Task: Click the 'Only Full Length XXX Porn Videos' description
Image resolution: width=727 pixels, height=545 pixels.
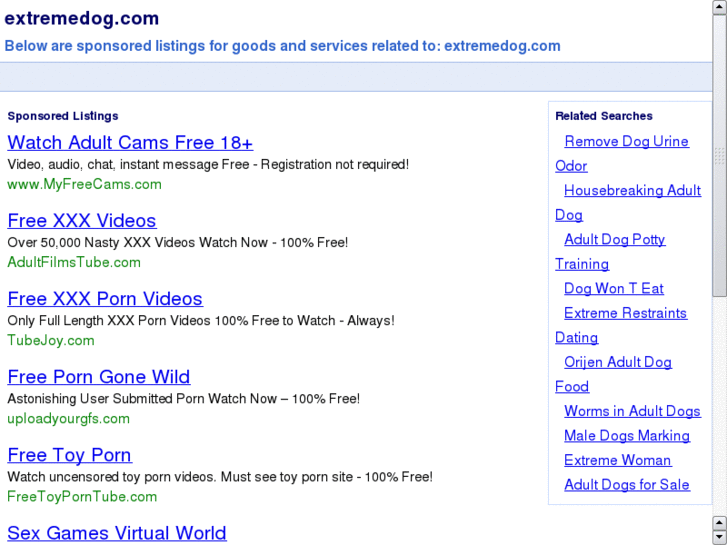Action: pos(201,321)
